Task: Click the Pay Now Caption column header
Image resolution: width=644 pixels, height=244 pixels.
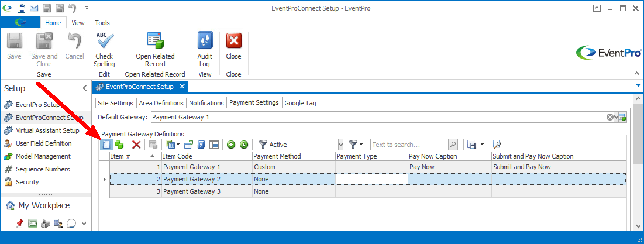Action: pyautogui.click(x=449, y=156)
